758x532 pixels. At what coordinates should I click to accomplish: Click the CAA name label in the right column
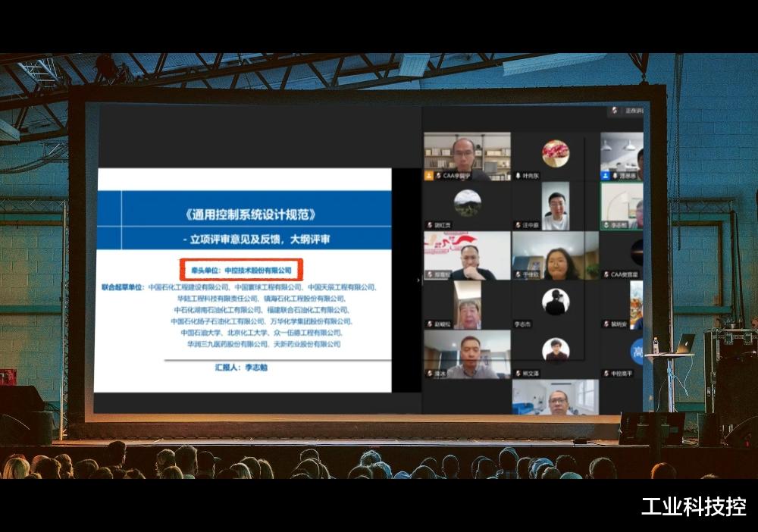pyautogui.click(x=624, y=274)
